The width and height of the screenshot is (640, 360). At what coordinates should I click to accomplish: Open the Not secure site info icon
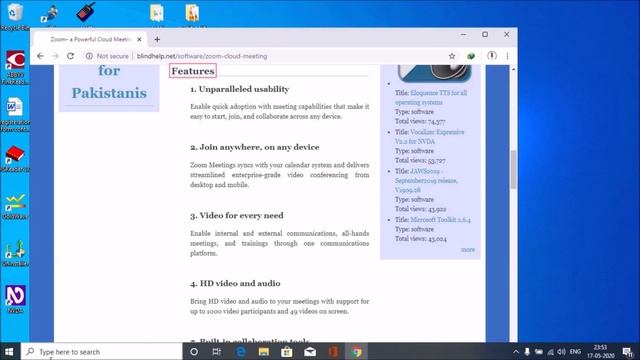point(89,56)
